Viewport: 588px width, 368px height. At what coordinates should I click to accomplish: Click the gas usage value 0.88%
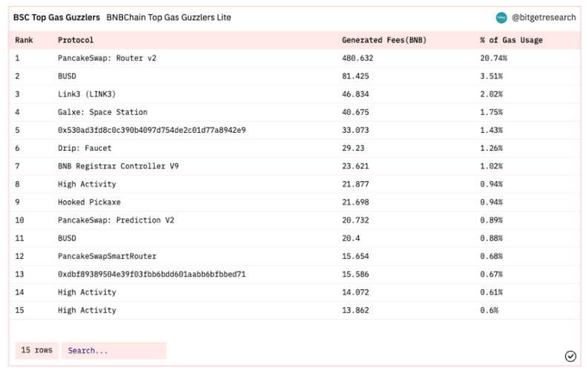click(492, 238)
